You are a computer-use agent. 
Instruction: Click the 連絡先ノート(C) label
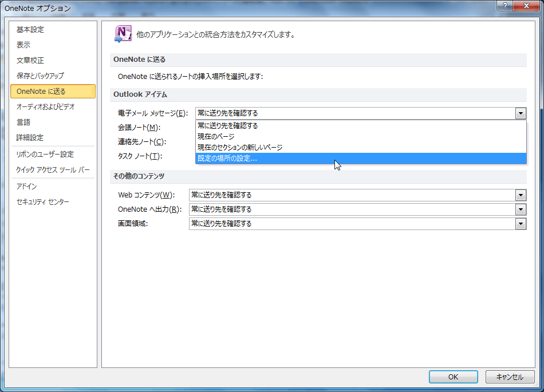coord(142,142)
